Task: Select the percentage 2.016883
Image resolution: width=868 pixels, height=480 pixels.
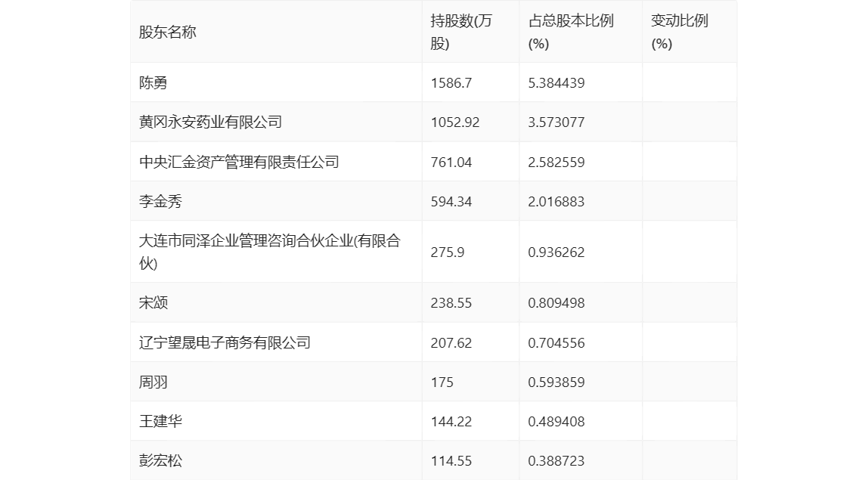Action: click(x=556, y=202)
